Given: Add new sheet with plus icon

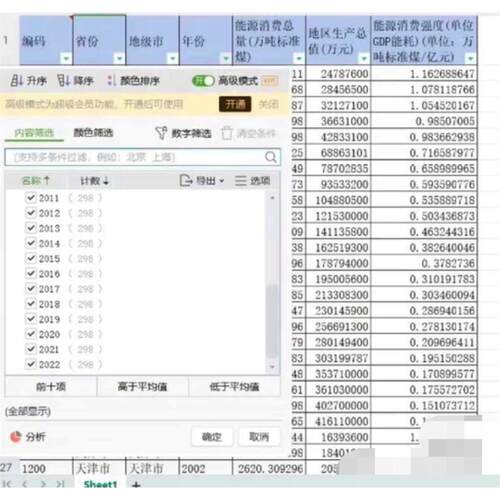Looking at the screenshot, I should (136, 485).
